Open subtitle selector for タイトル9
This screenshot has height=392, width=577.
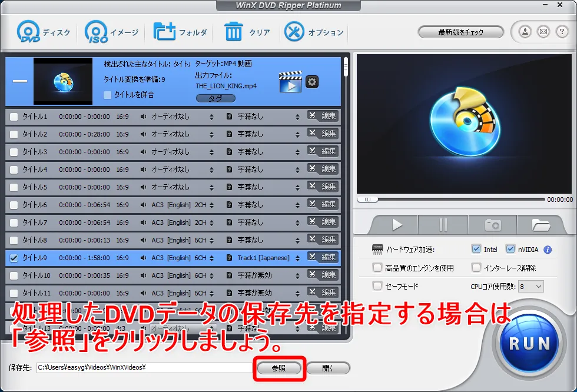pos(297,258)
